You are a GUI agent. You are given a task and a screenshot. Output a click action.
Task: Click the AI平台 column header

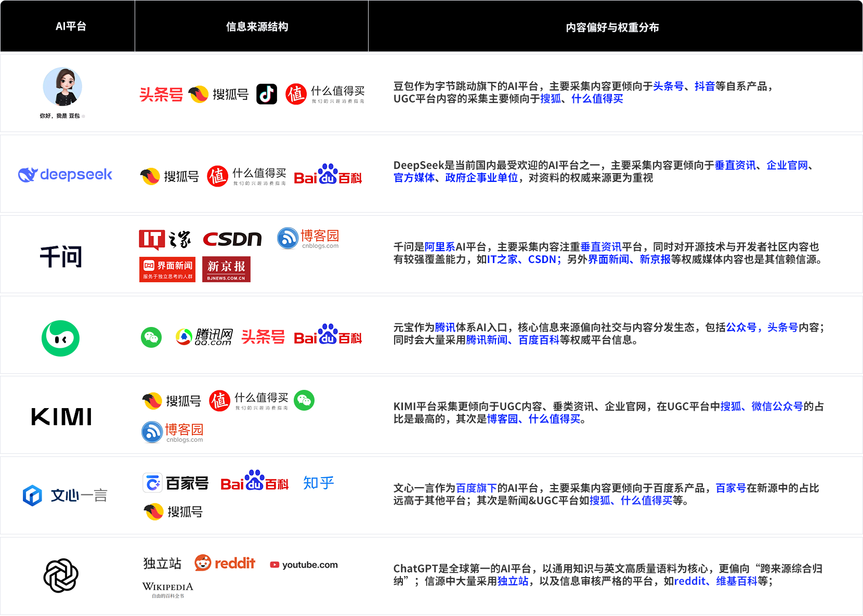71,27
